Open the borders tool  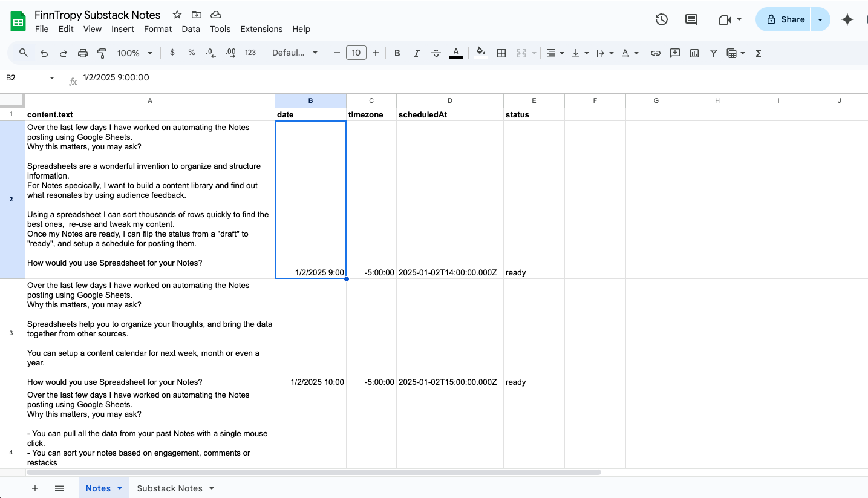point(501,53)
